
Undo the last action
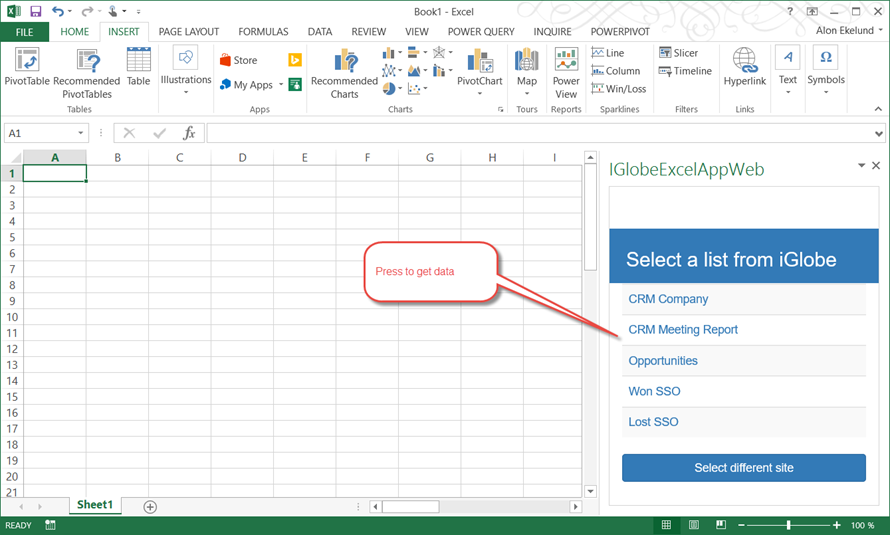[57, 11]
